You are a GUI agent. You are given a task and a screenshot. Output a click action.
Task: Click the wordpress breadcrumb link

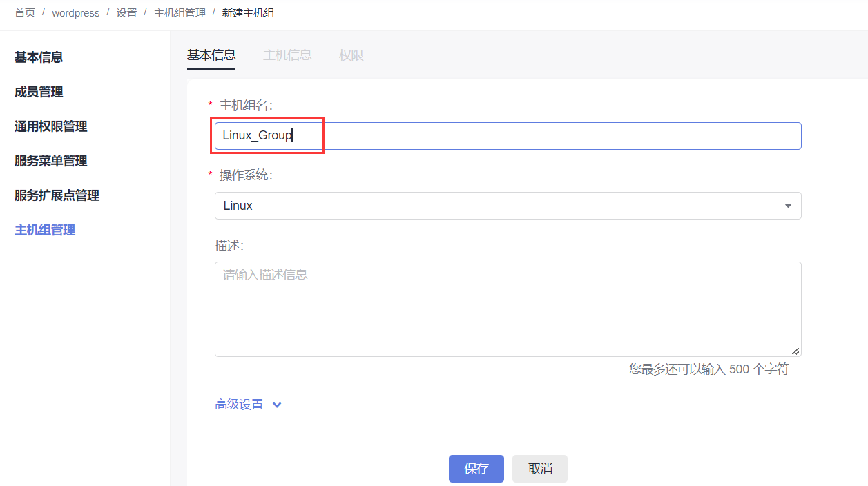click(76, 13)
